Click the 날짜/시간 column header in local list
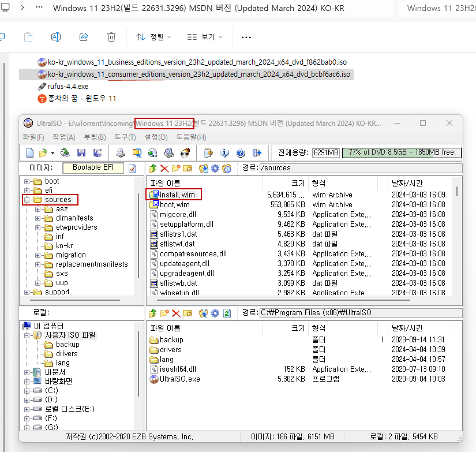The width and height of the screenshot is (476, 452). 421,328
